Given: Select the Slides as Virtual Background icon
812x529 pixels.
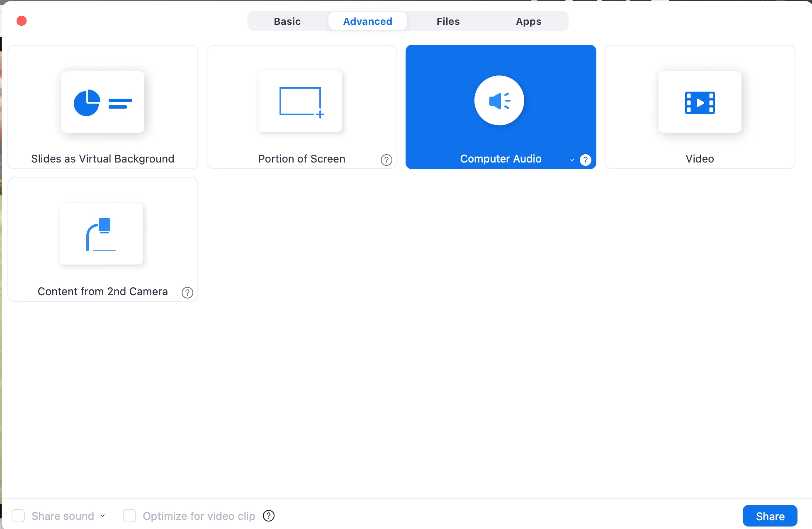Looking at the screenshot, I should pos(102,102).
